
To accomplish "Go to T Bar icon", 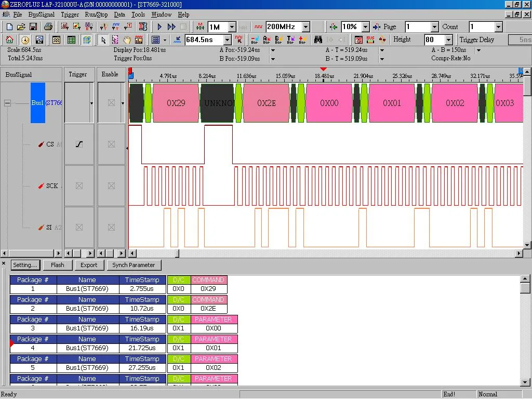I will 290,39.
